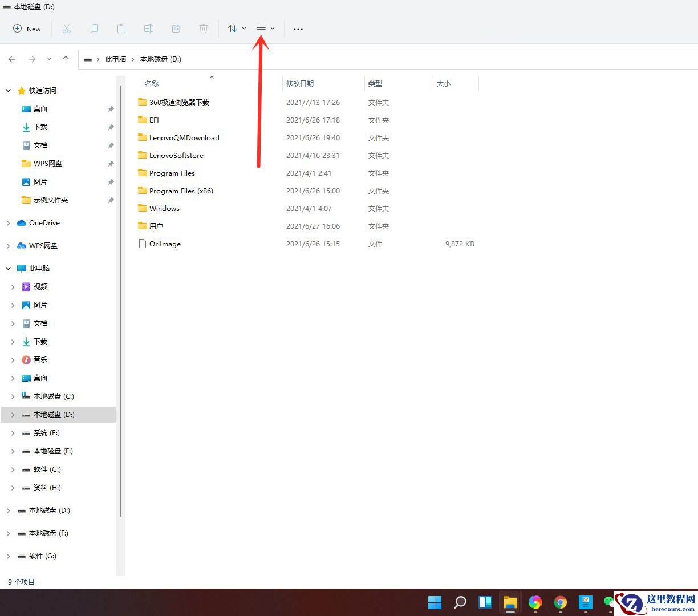Image resolution: width=698 pixels, height=616 pixels.
Task: Switch to Task View on the taskbar
Action: 485,602
